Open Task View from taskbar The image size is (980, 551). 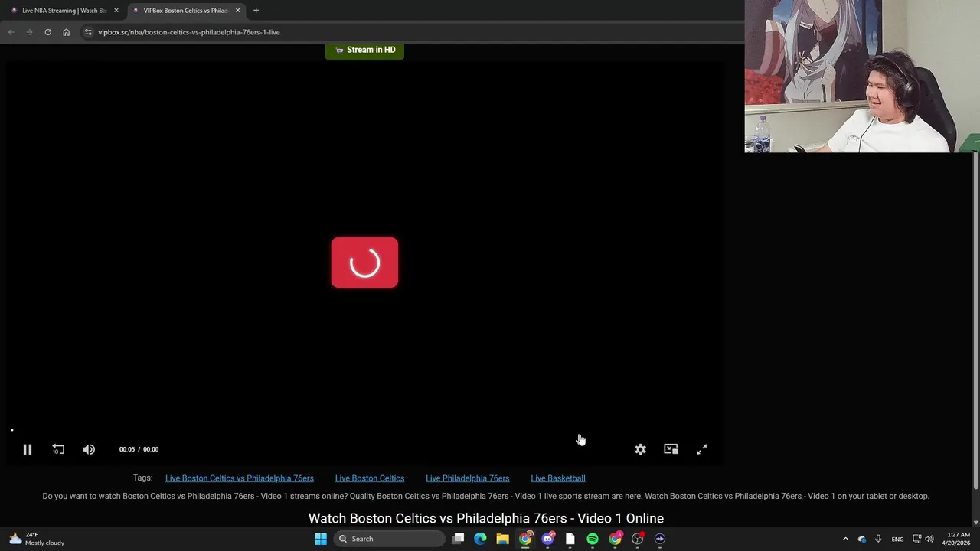[x=458, y=539]
